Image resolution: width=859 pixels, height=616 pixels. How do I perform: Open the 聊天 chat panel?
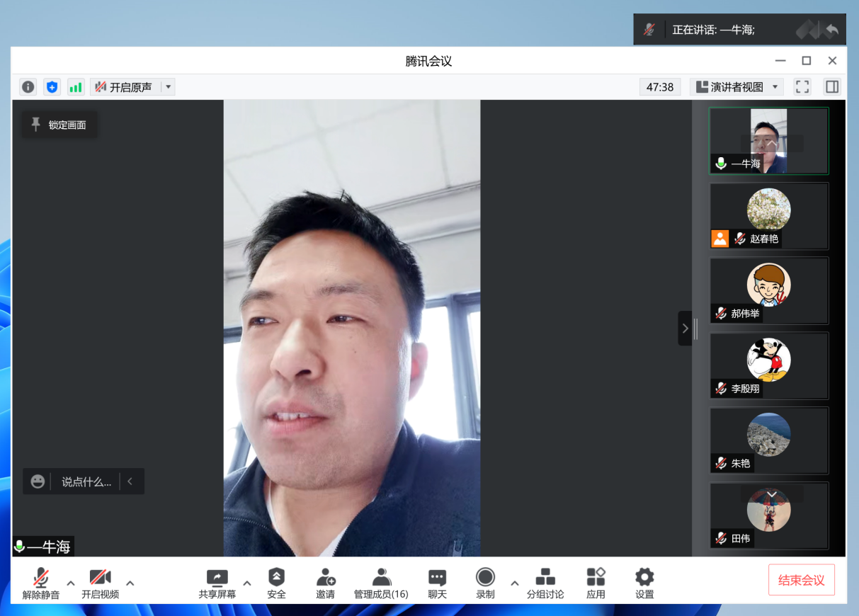point(438,583)
